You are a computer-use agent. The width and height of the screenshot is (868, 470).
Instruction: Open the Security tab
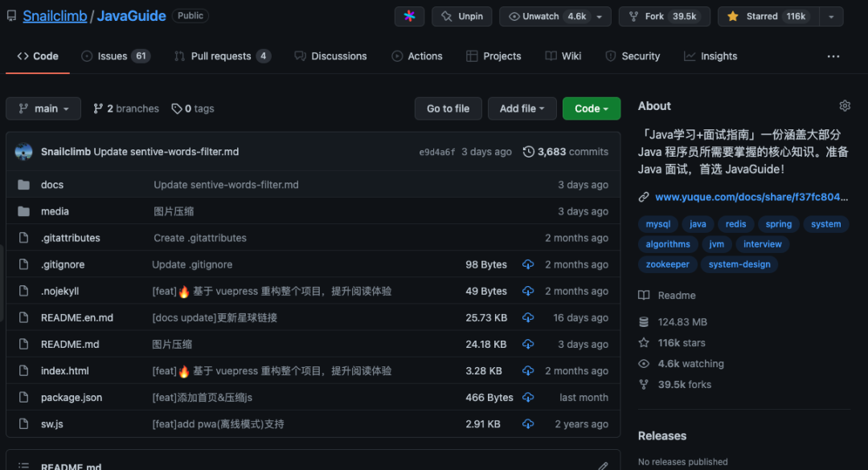633,56
